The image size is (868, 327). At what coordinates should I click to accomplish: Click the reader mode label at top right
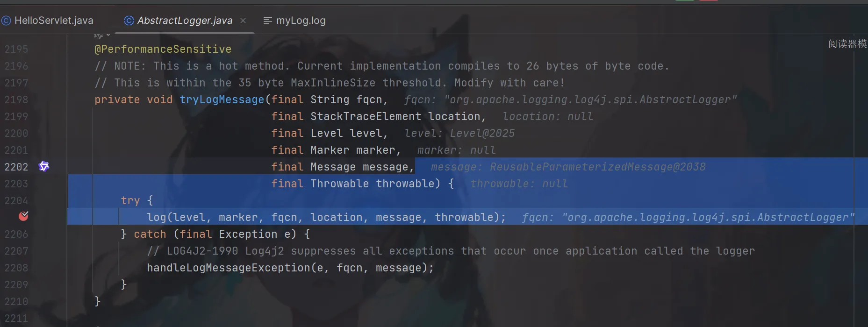[x=847, y=44]
